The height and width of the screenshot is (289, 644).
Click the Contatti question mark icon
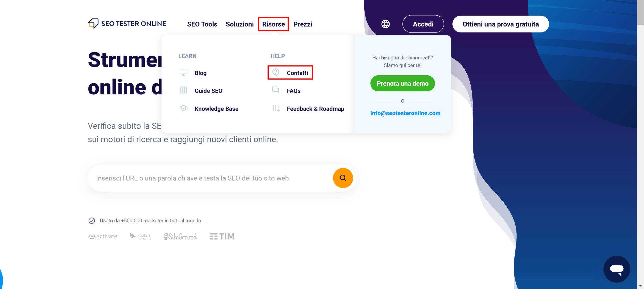point(276,72)
